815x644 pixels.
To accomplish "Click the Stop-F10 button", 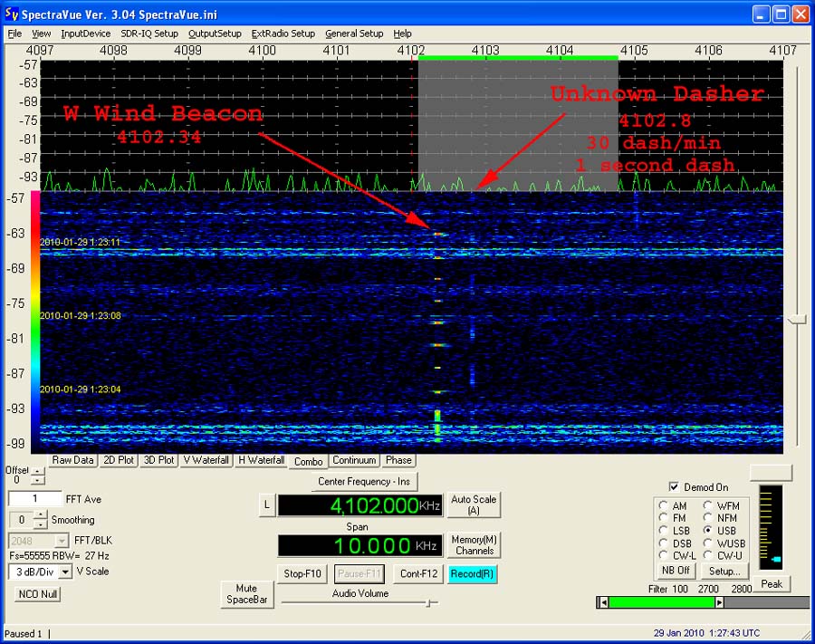I will tap(302, 574).
